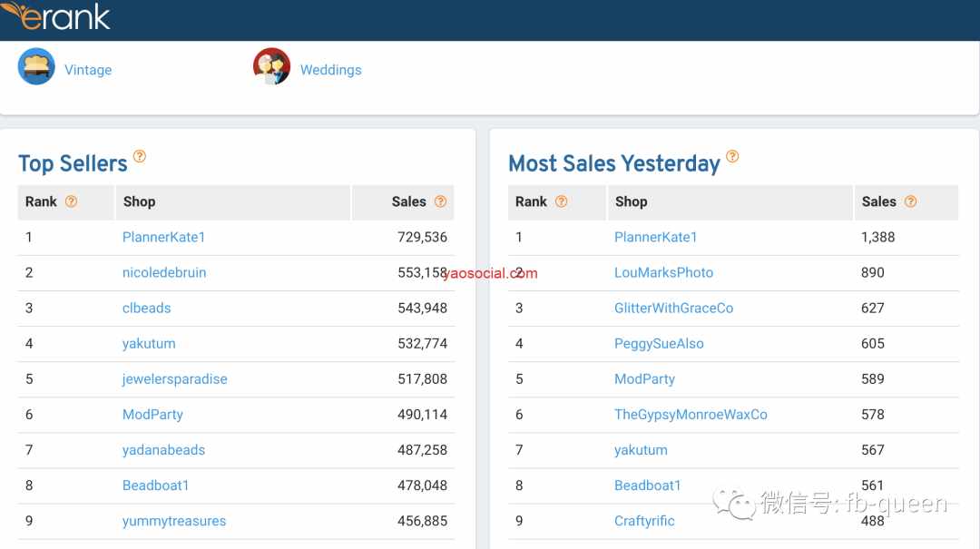Click sales value 890
The width and height of the screenshot is (980, 549).
click(x=873, y=272)
